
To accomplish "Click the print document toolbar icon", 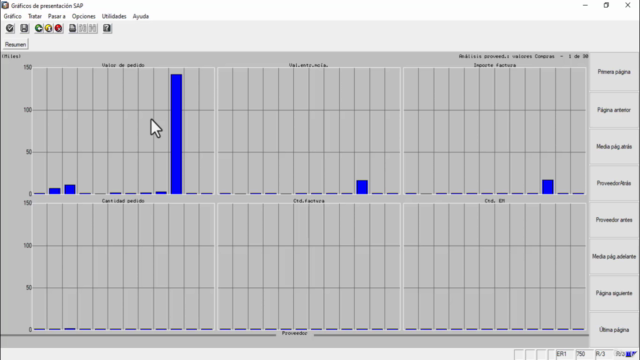I will 72,28.
